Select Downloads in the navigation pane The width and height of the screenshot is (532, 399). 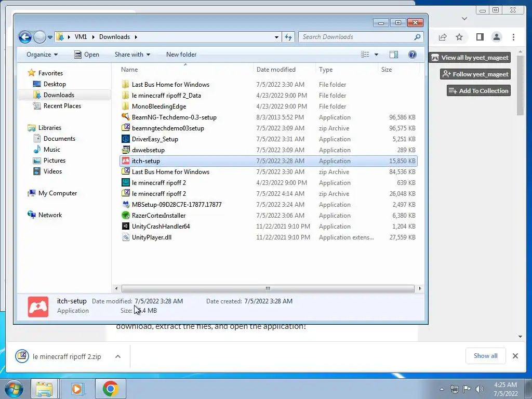coord(59,95)
